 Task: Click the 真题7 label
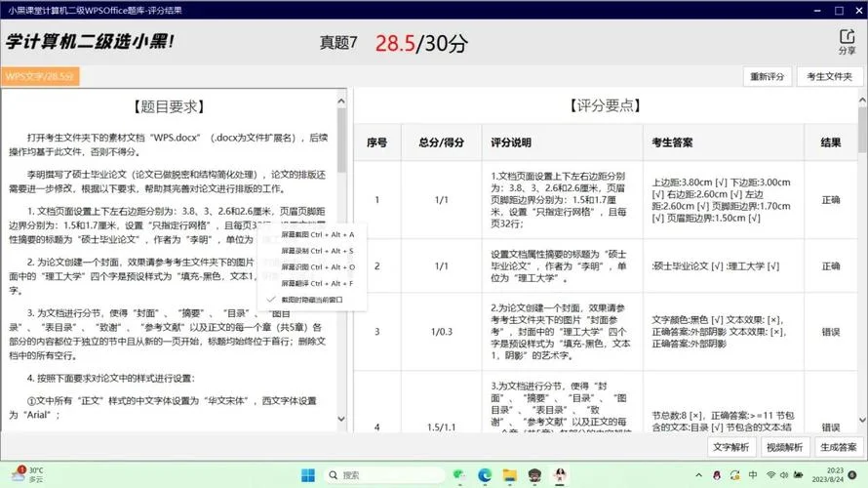tap(338, 42)
